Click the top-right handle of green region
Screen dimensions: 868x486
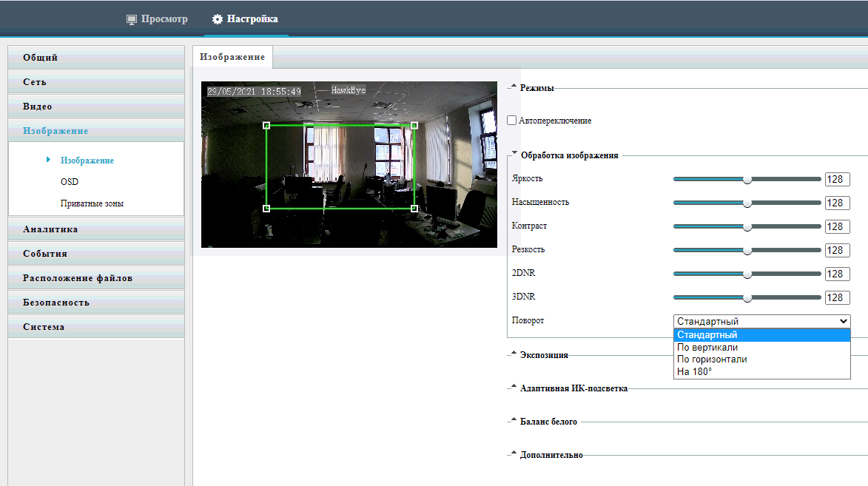point(414,126)
